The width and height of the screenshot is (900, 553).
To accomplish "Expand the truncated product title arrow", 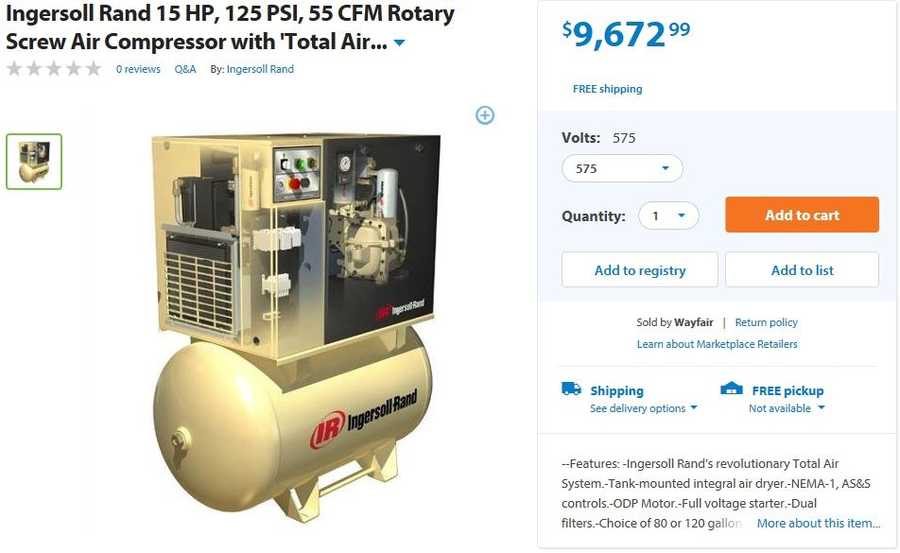I will tap(400, 42).
